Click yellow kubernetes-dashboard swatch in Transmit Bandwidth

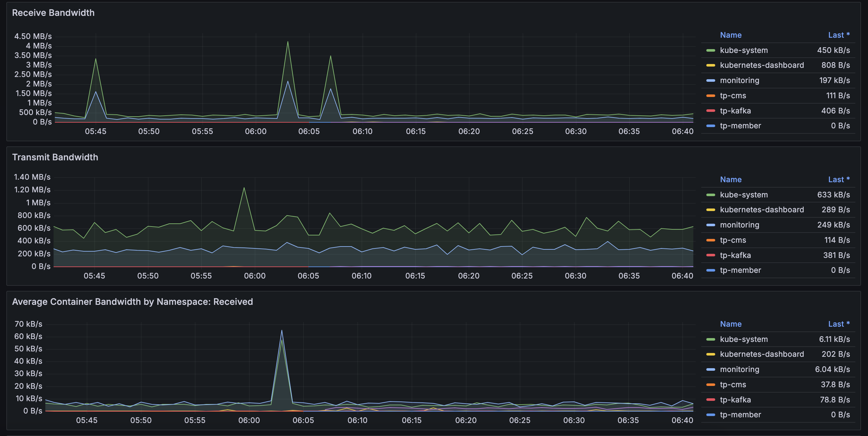(x=711, y=210)
